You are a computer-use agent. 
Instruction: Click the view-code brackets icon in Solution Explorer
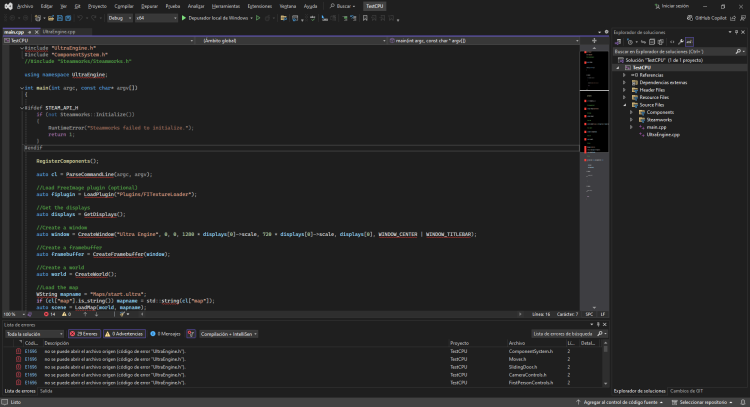coord(672,42)
